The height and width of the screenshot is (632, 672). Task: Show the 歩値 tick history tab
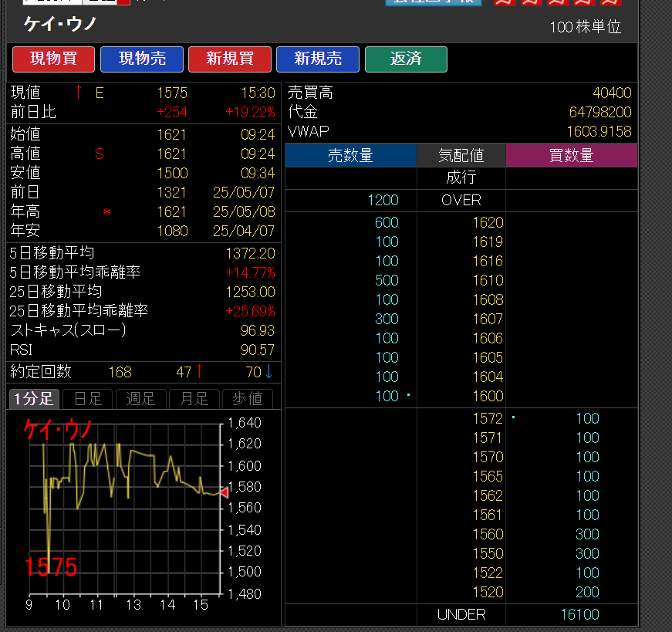click(x=247, y=399)
